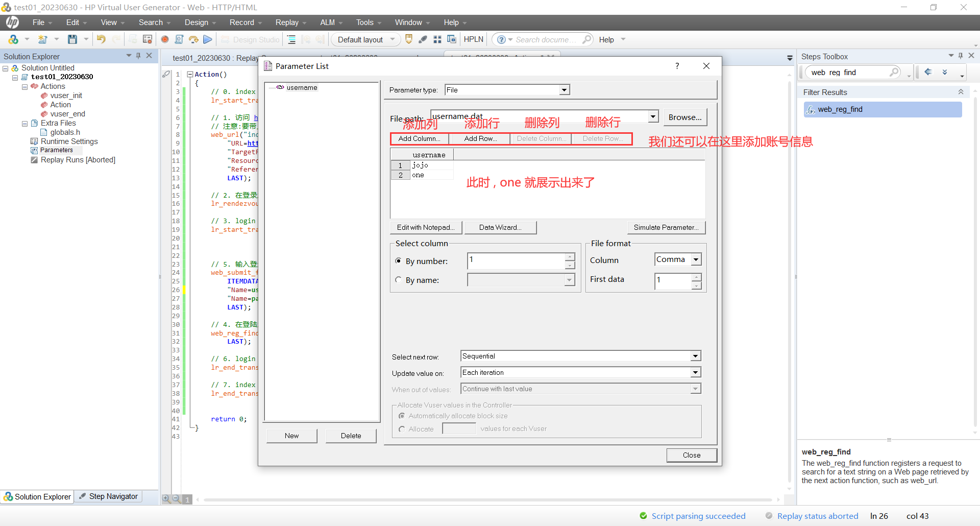Click the four-squares grid icon in toolbar
980x526 pixels.
(437, 39)
